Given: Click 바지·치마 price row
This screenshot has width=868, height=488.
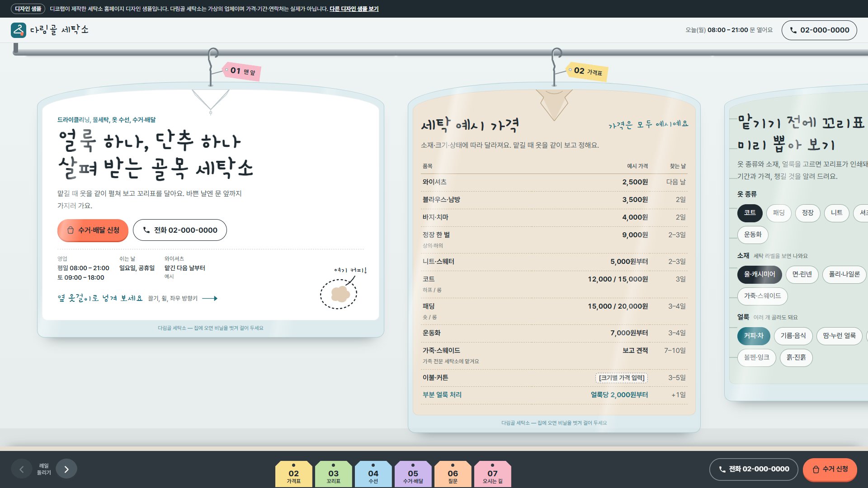Looking at the screenshot, I should pos(554,217).
